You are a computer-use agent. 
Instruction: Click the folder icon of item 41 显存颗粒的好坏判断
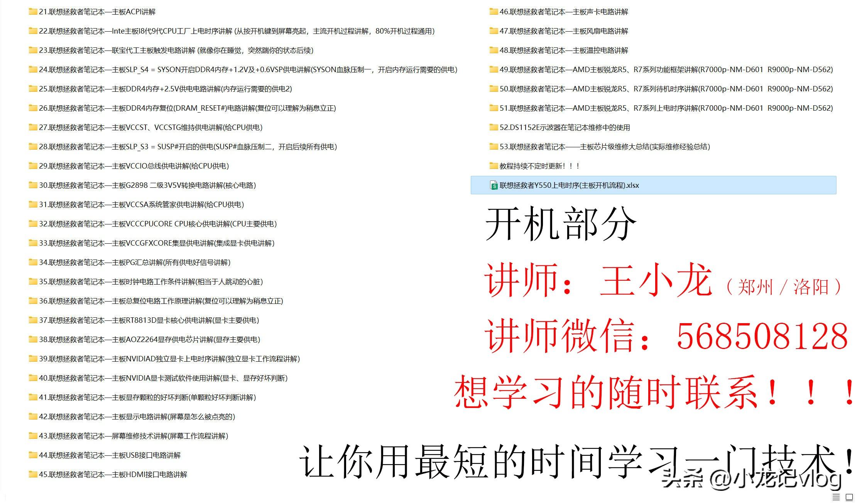(33, 397)
